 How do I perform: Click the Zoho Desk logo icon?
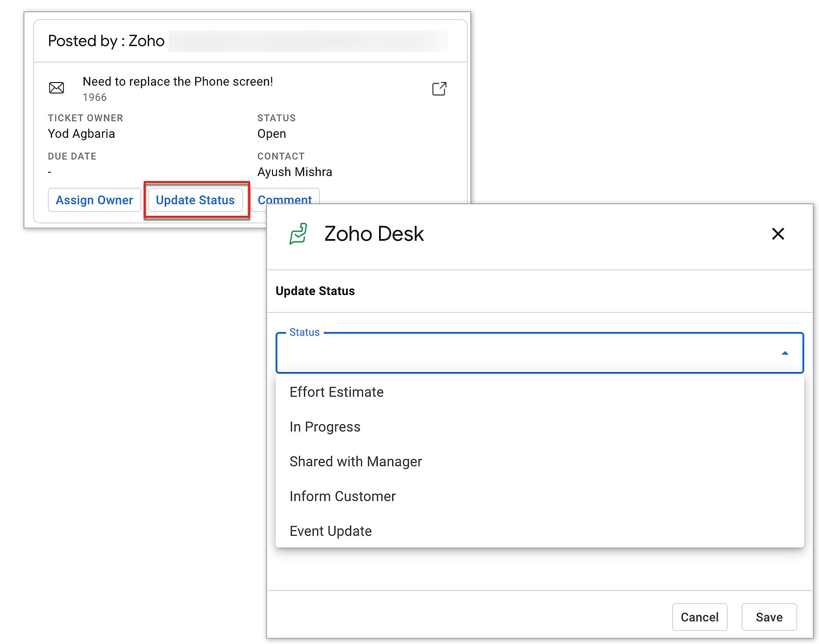pos(298,234)
